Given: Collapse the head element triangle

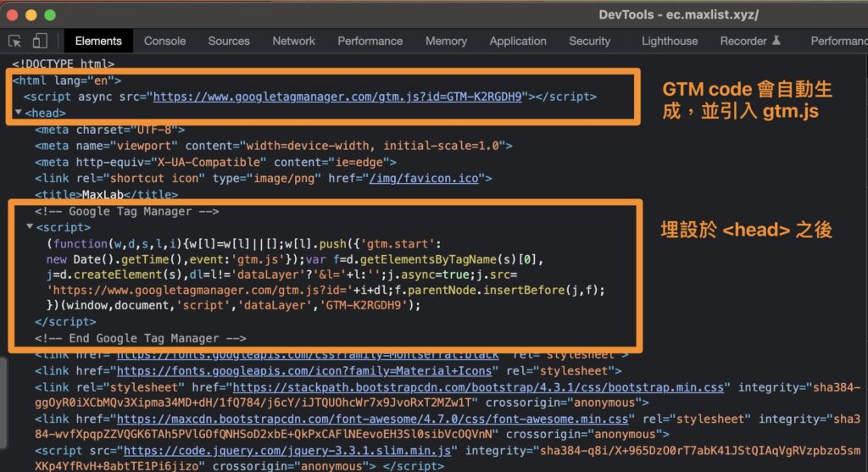Looking at the screenshot, I should pyautogui.click(x=19, y=113).
